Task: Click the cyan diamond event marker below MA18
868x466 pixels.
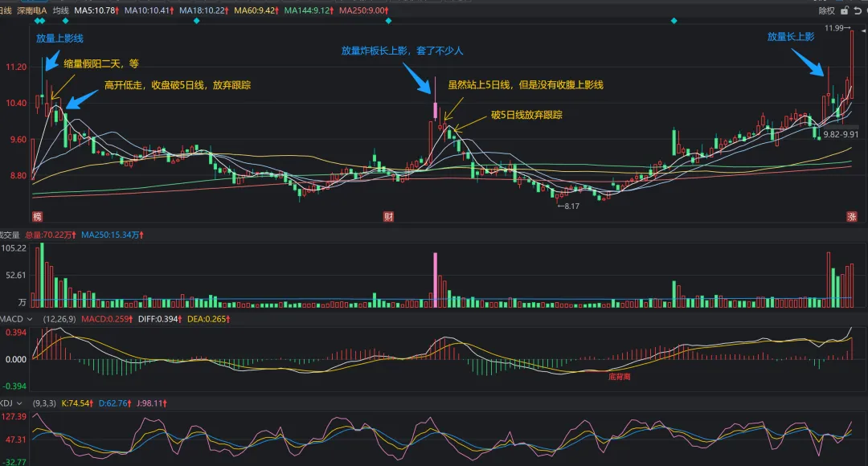Action: 197,21
